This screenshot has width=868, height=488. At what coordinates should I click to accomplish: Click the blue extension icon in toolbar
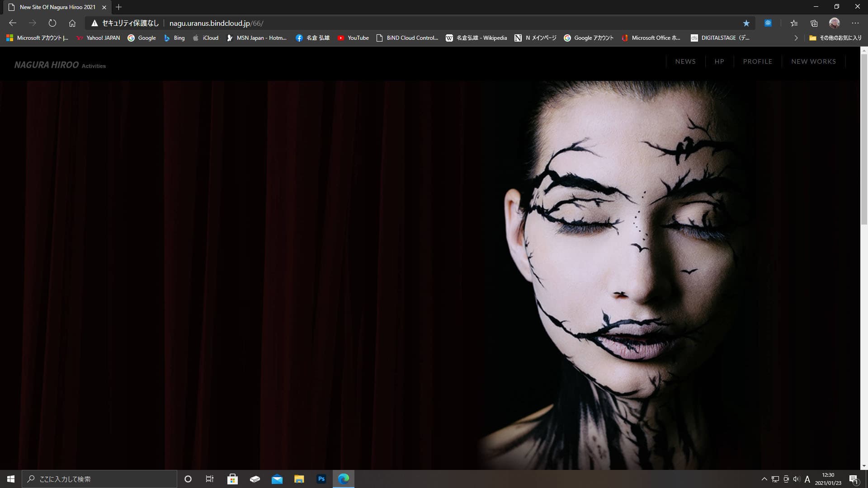click(x=768, y=23)
